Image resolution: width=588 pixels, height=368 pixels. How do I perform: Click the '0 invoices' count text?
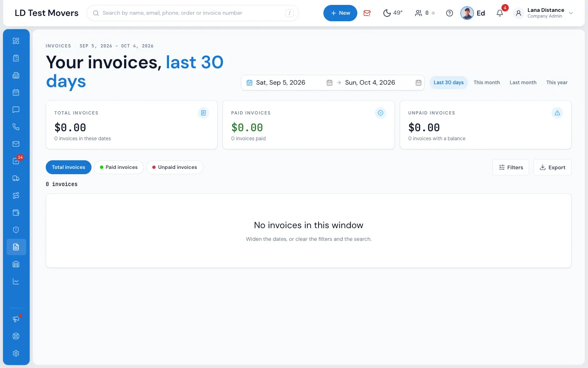(x=62, y=184)
